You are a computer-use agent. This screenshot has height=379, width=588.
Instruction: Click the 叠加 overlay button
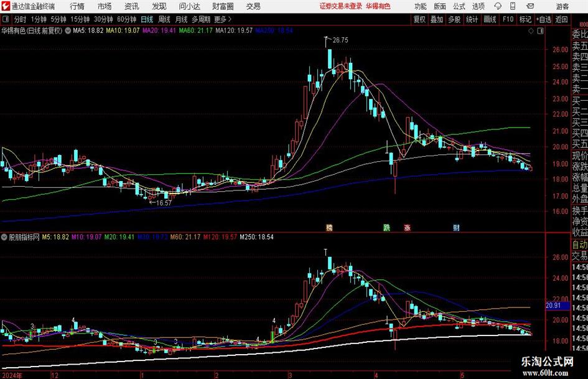437,19
